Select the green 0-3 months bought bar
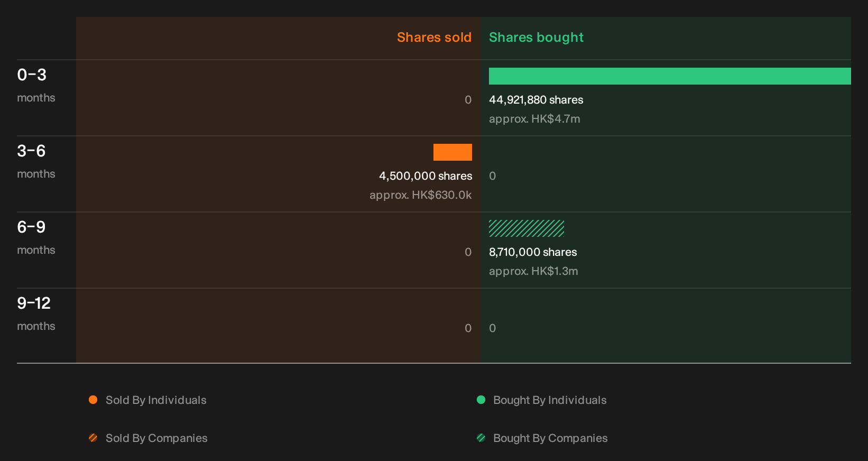This screenshot has width=868, height=461. coord(670,76)
